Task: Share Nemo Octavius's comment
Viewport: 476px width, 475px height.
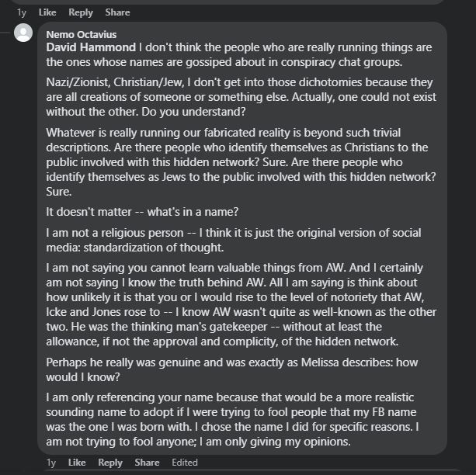Action: pyautogui.click(x=147, y=463)
